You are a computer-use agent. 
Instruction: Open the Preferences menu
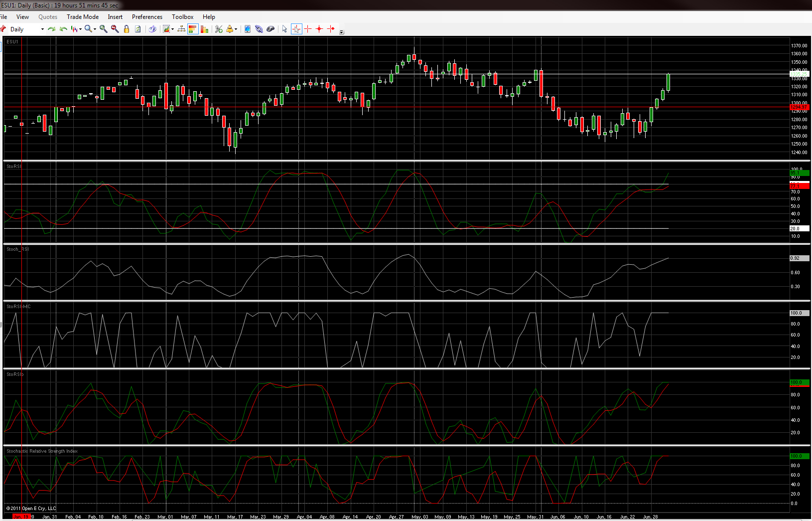click(147, 17)
